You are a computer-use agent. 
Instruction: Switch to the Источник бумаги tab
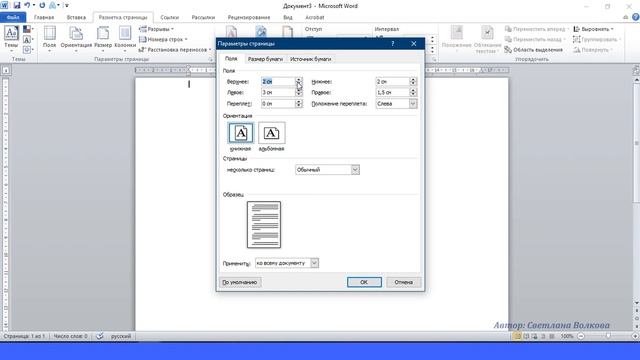311,59
